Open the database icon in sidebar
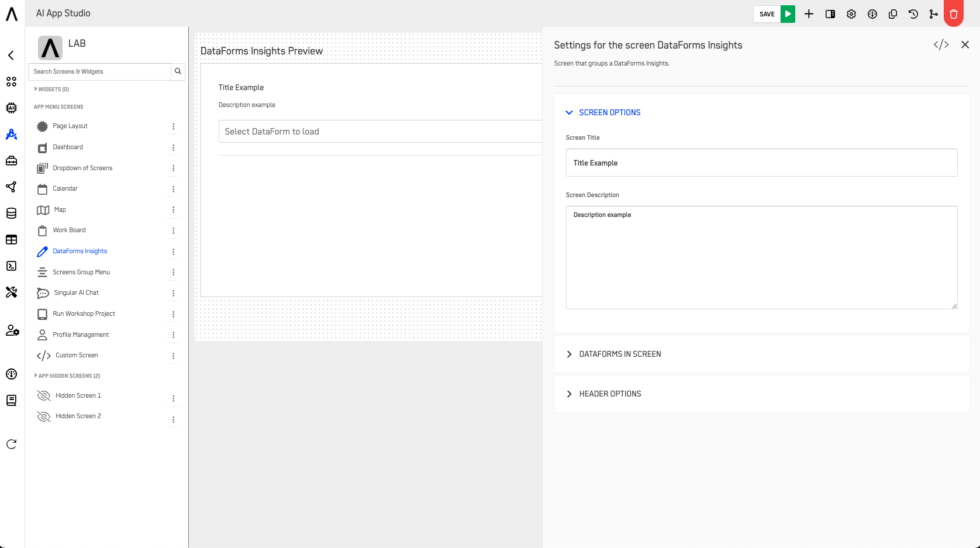The width and height of the screenshot is (980, 548). [11, 213]
